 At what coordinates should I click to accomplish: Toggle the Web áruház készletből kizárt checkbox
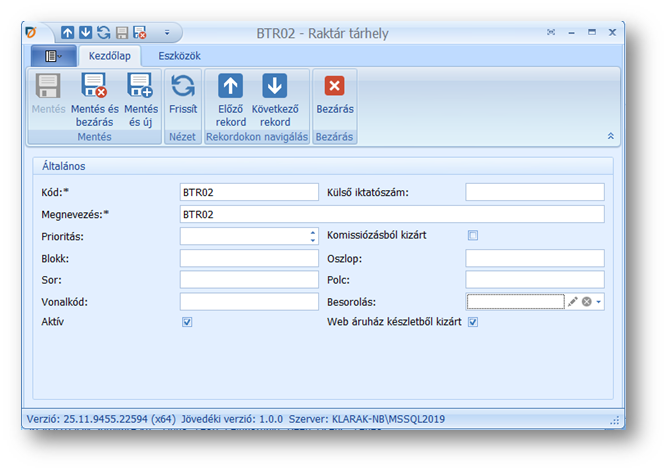[473, 323]
